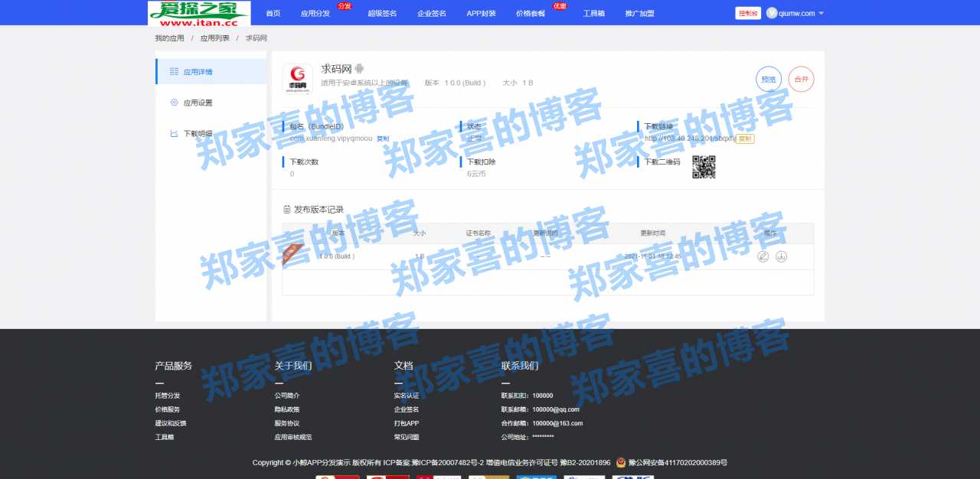This screenshot has width=980, height=479.
Task: Open the 推广加盟 nav item
Action: [640, 13]
